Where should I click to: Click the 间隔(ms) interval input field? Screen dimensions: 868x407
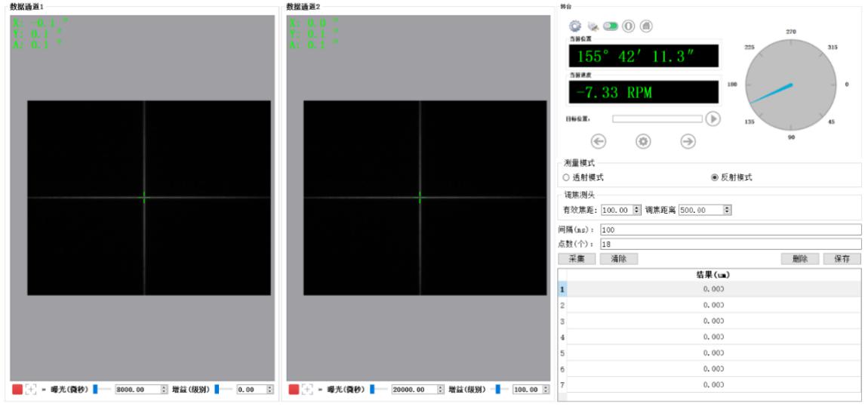730,230
